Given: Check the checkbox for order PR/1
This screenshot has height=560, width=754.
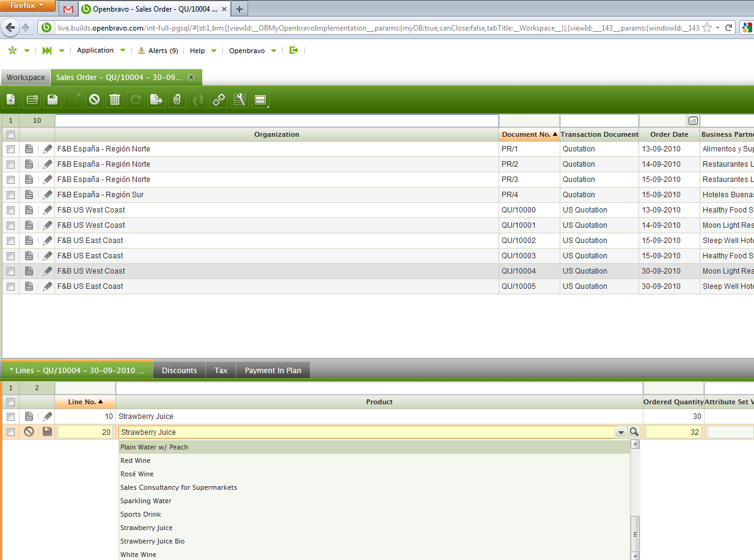Looking at the screenshot, I should pos(10,149).
